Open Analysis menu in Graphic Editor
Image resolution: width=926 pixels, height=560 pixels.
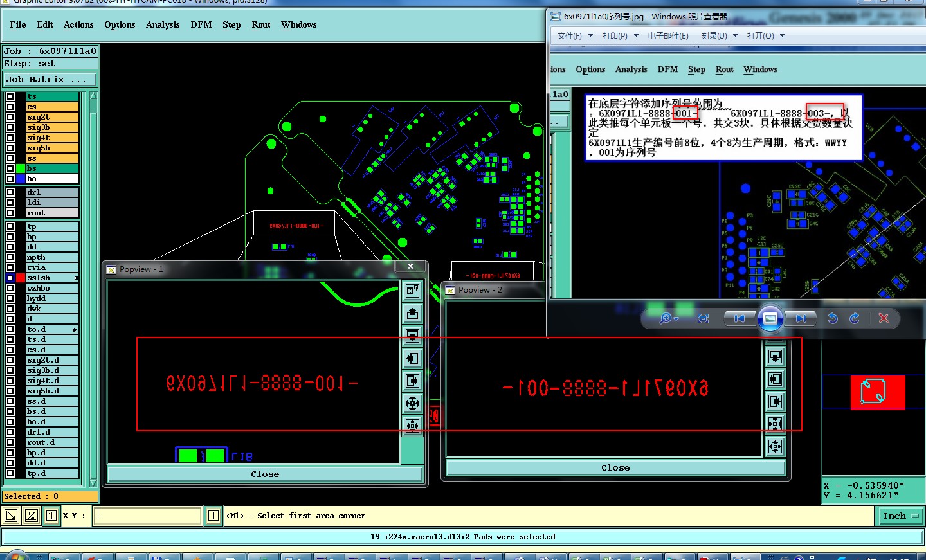tap(163, 24)
